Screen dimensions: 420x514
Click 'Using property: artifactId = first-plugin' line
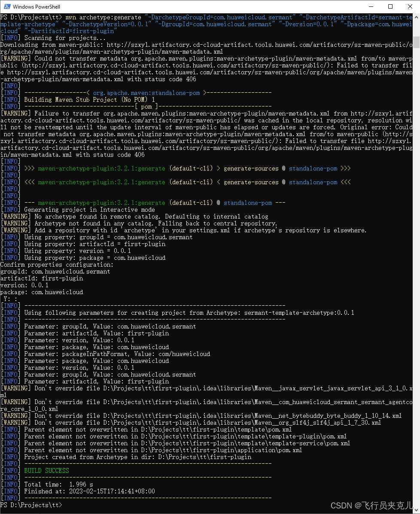click(83, 244)
